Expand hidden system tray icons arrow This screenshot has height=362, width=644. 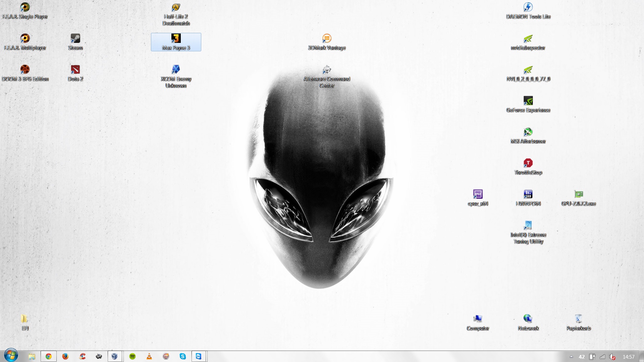571,357
